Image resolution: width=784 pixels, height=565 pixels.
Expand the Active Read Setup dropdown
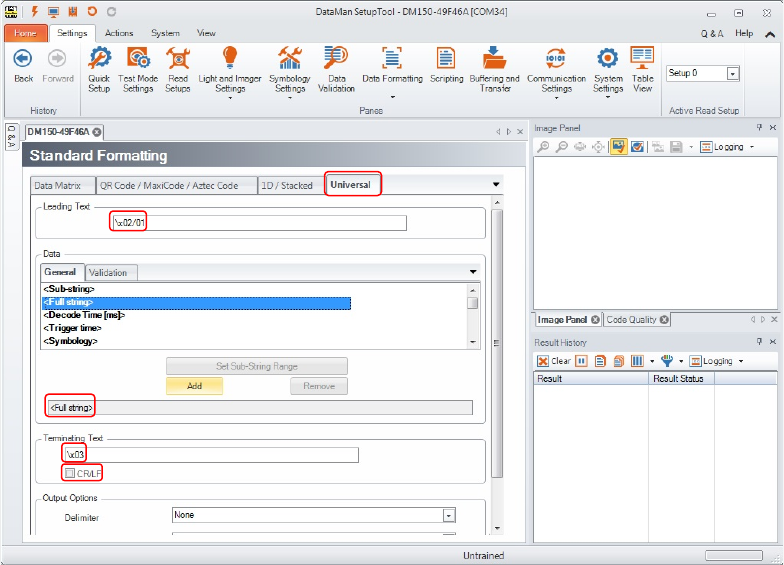(732, 74)
